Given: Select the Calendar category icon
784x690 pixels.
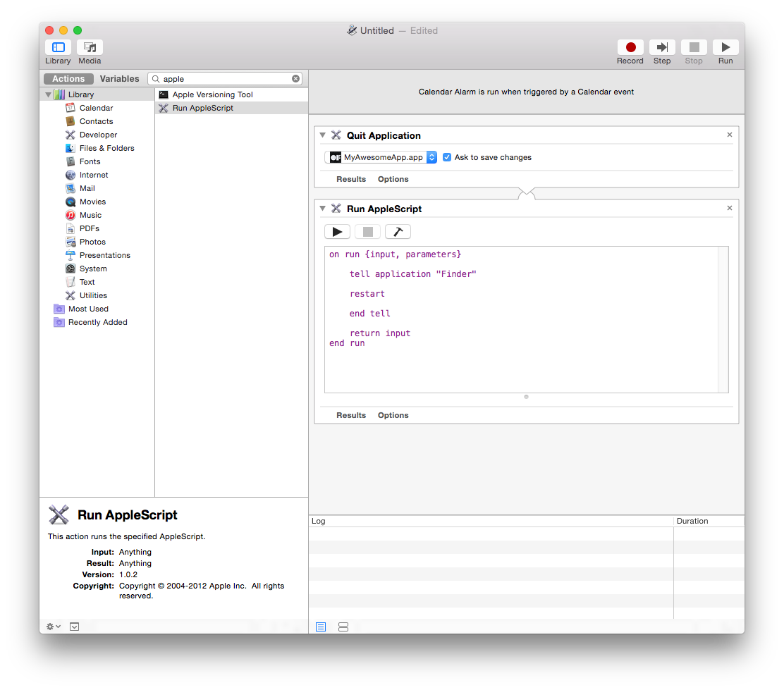Looking at the screenshot, I should [x=71, y=108].
